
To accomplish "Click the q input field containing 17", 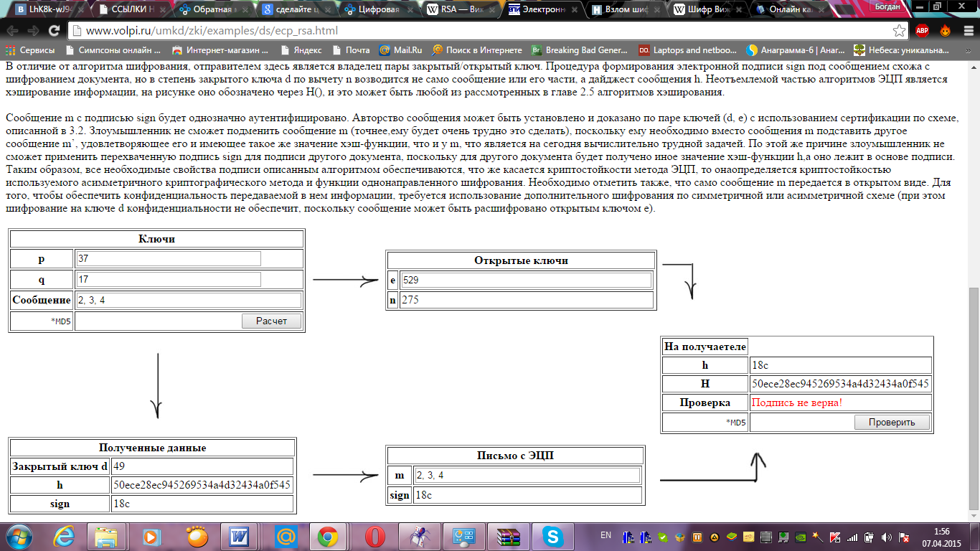I will point(168,279).
